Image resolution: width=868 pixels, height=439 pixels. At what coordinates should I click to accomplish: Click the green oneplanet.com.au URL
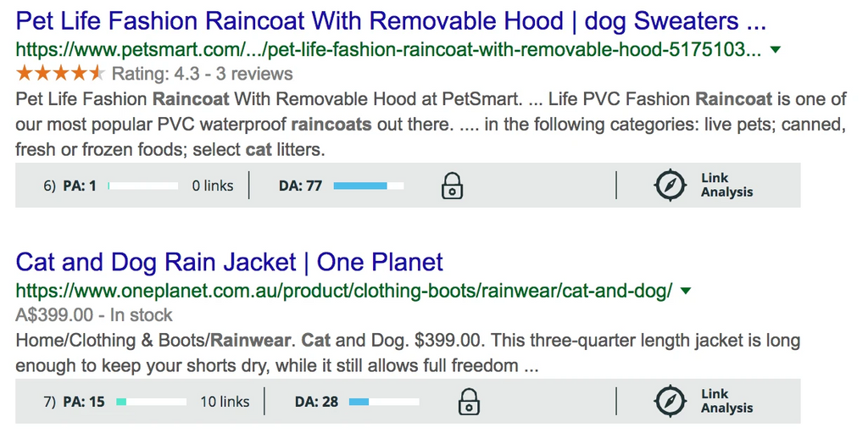(343, 292)
